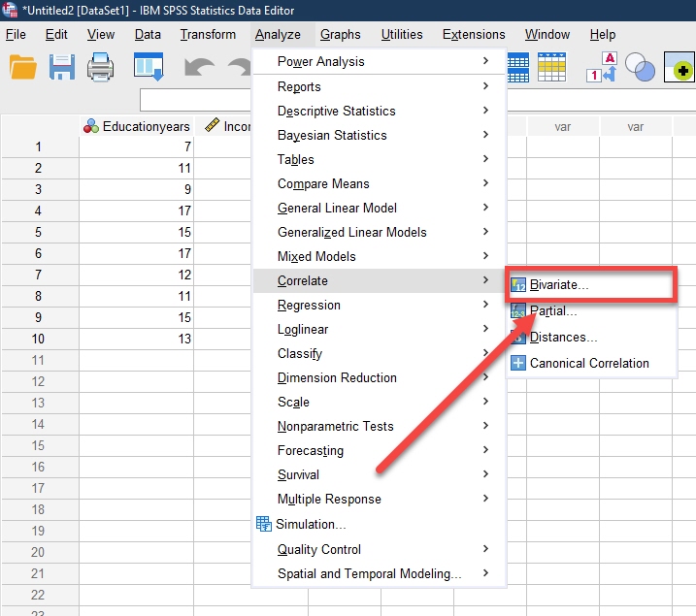Viewport: 696px width, 616px height.
Task: Expand the Loglinear submenu
Action: [380, 329]
